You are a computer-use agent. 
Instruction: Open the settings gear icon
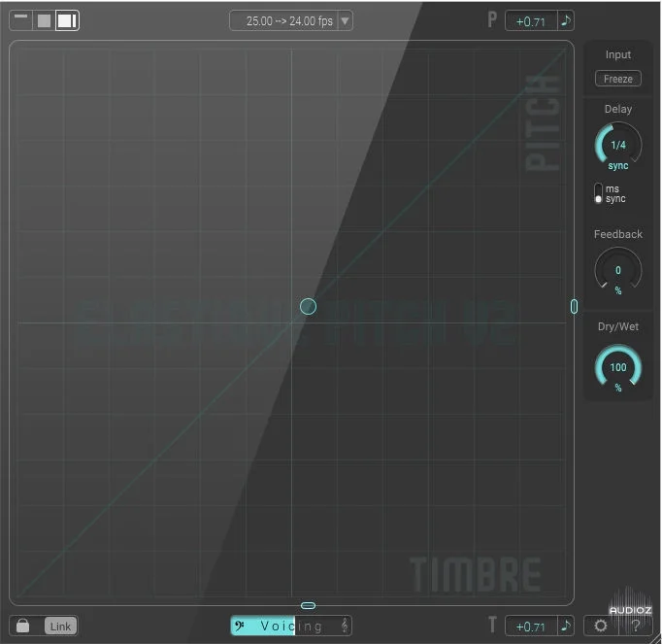point(600,626)
